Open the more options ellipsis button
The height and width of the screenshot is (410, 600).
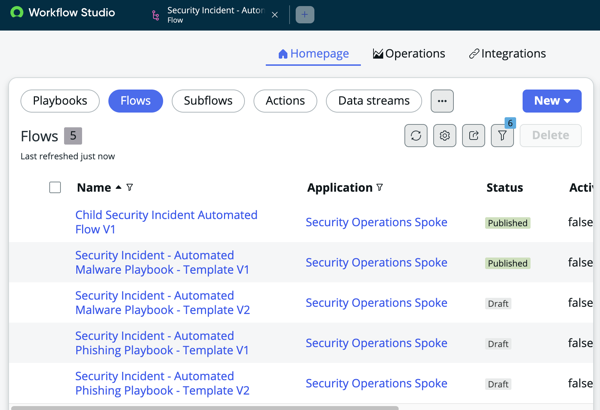442,101
